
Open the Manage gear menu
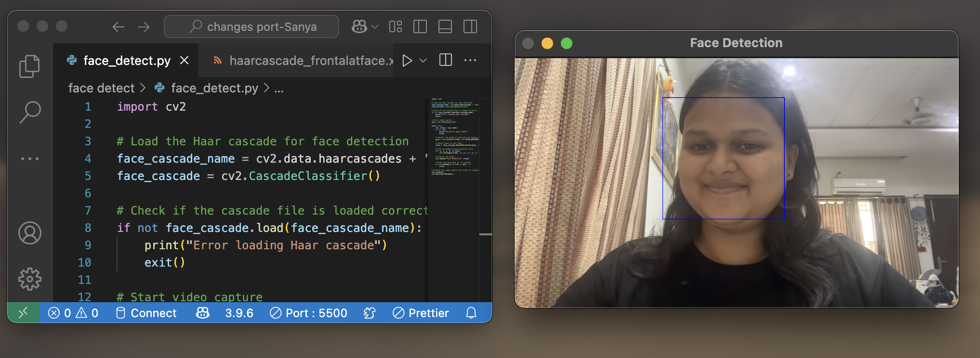[x=29, y=279]
